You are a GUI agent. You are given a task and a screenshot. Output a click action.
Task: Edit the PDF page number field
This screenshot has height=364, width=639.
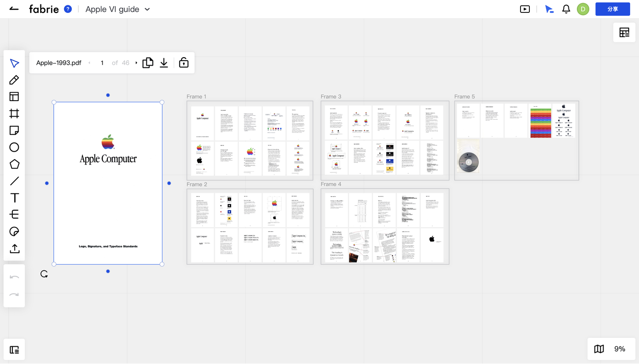coord(102,63)
